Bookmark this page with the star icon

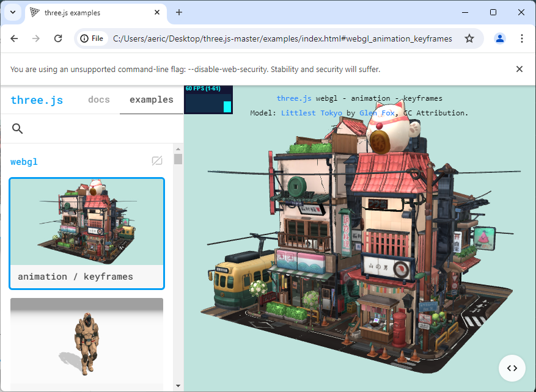pos(469,38)
